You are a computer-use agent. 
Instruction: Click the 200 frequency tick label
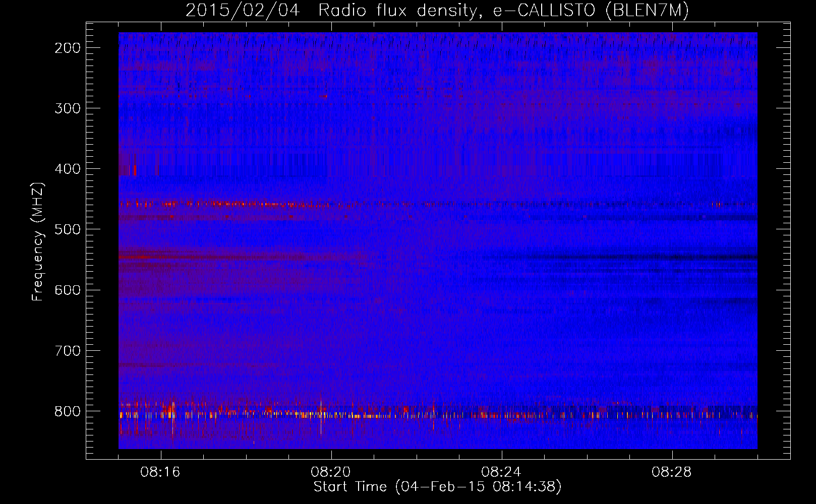(x=67, y=48)
